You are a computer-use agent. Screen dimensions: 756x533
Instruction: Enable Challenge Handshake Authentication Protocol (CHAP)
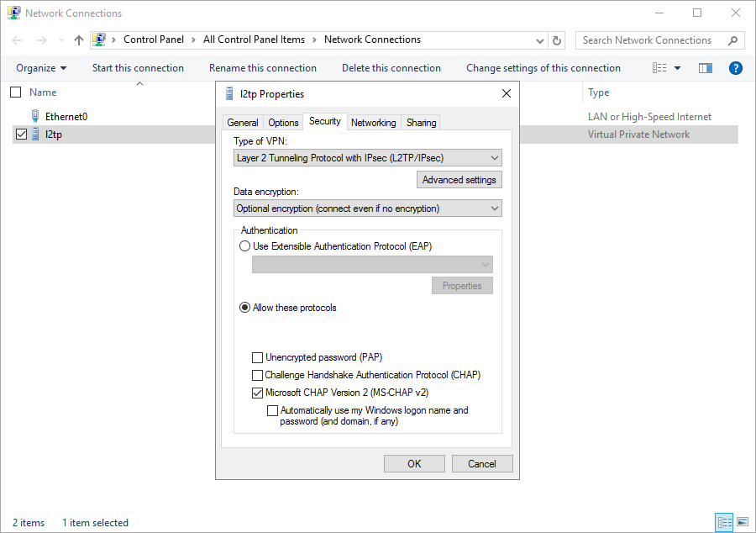tap(258, 375)
